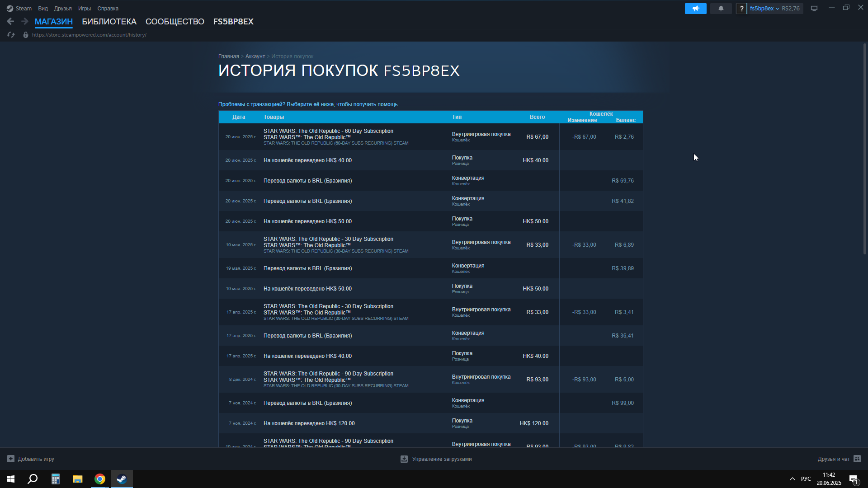The image size is (868, 488).
Task: Go back with the left arrow
Action: [10, 21]
